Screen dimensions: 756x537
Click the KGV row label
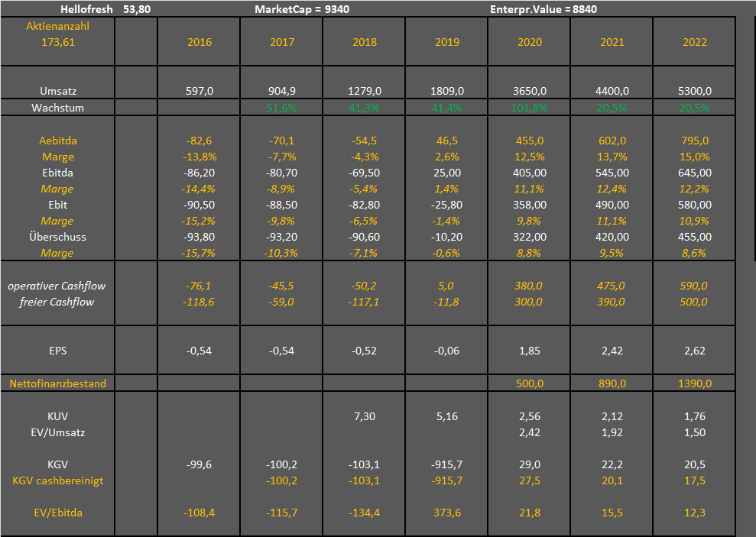tap(58, 464)
